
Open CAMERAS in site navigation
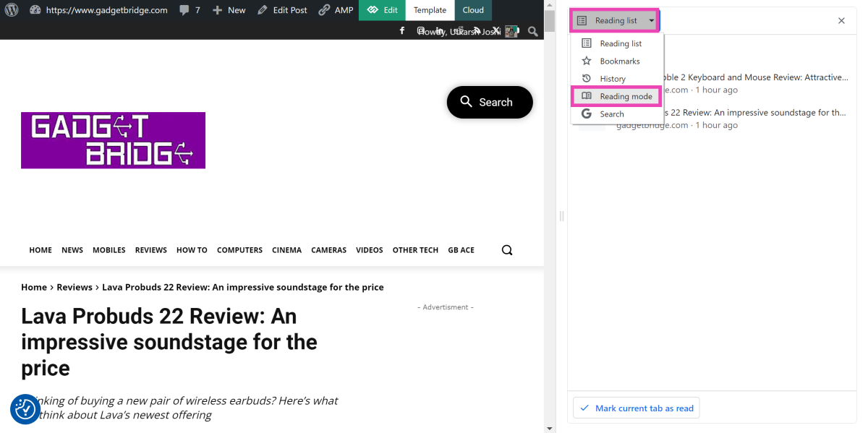329,250
